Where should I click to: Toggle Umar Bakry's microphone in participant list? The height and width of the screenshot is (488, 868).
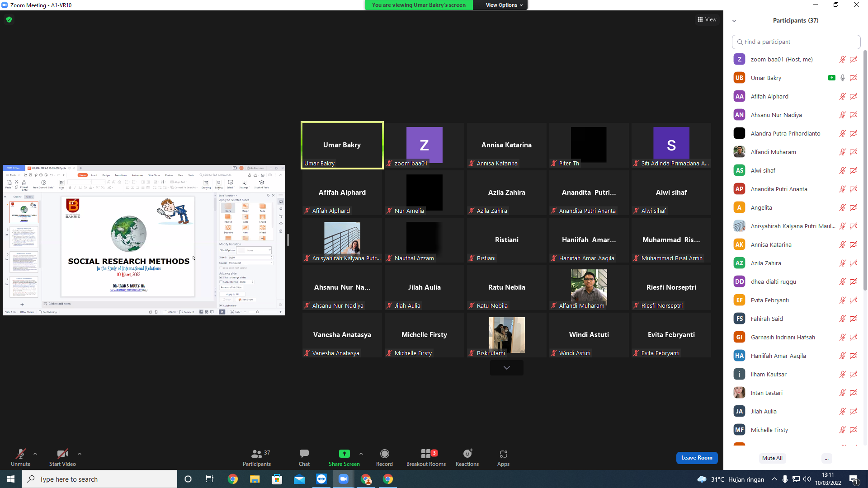click(x=843, y=78)
